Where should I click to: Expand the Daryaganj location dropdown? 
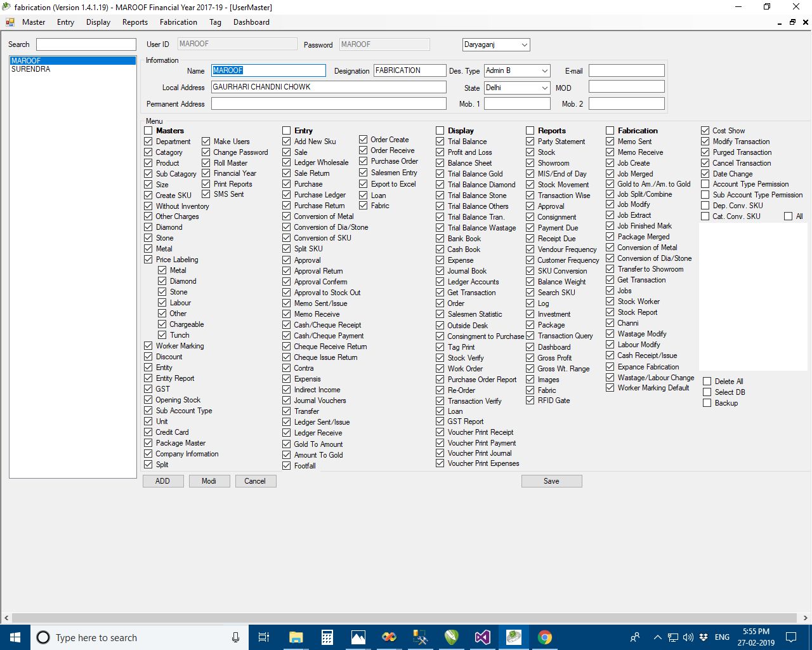[x=524, y=45]
